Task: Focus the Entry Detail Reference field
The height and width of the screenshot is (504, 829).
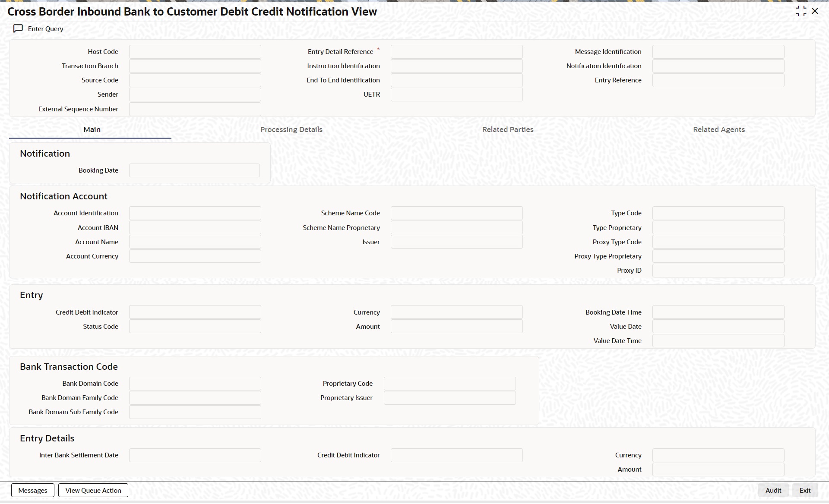Action: click(457, 52)
